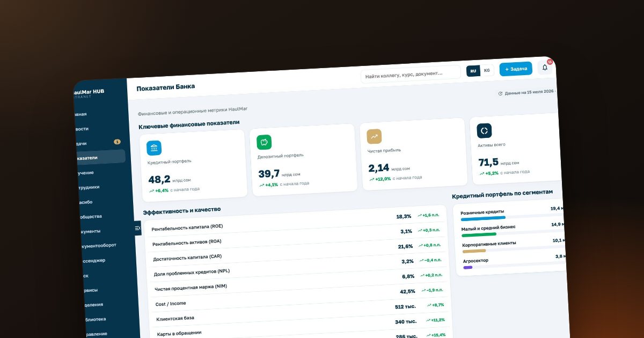Click the ring icon on Активы всего card
The image size is (644, 338).
pyautogui.click(x=484, y=130)
